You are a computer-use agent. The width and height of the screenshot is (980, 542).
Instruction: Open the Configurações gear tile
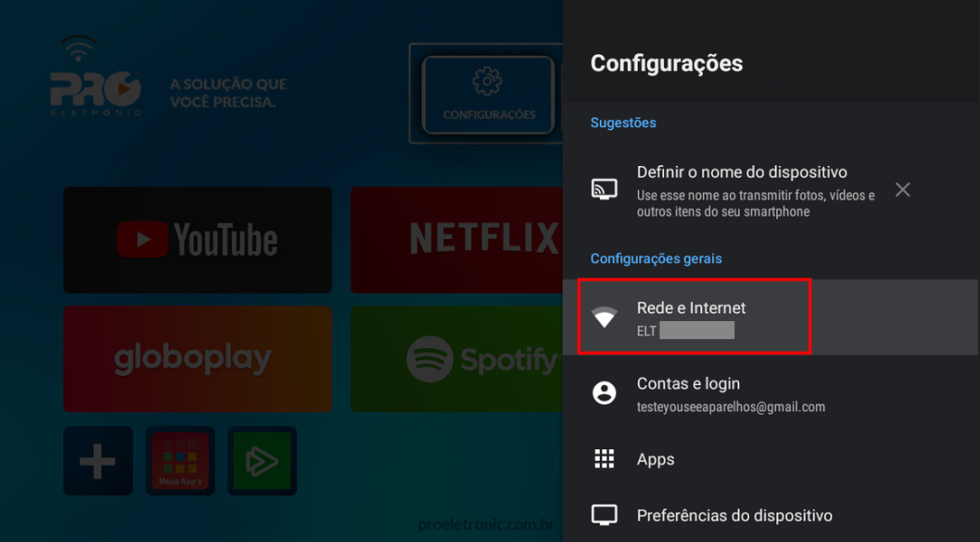point(488,95)
